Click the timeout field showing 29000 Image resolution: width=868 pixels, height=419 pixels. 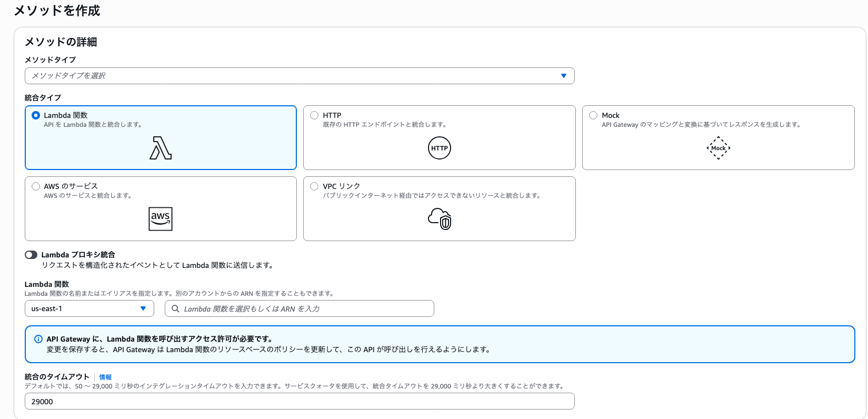click(x=300, y=401)
